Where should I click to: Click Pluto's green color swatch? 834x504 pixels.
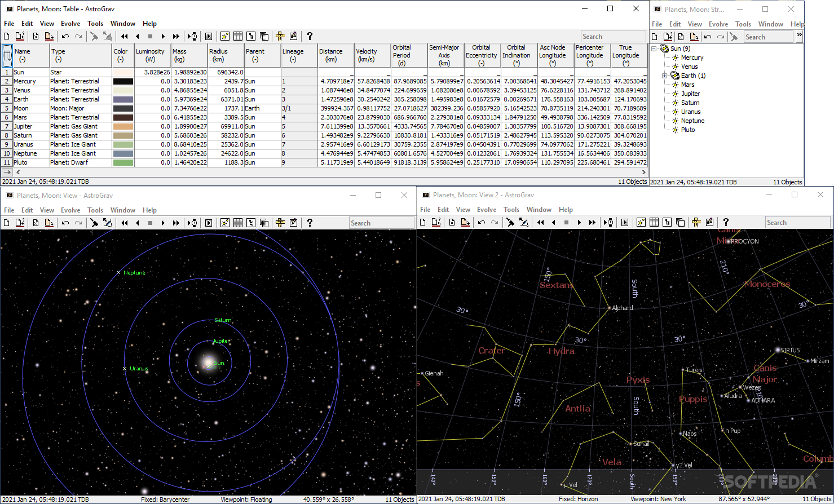[x=123, y=162]
